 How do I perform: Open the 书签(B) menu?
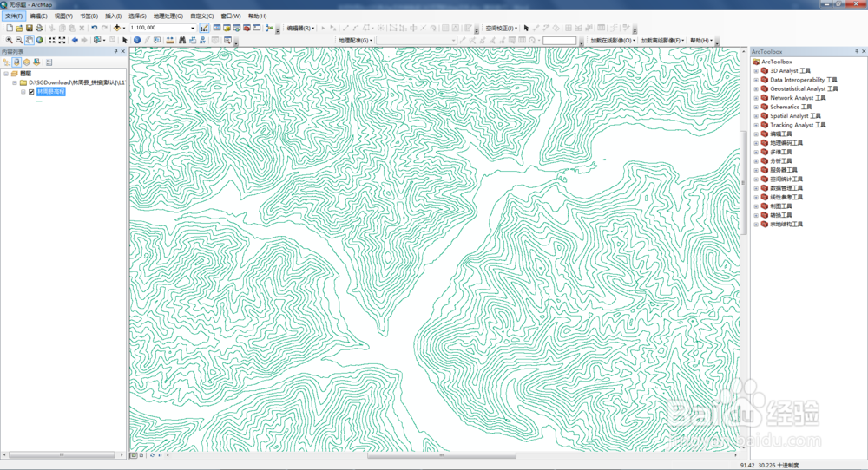coord(89,16)
